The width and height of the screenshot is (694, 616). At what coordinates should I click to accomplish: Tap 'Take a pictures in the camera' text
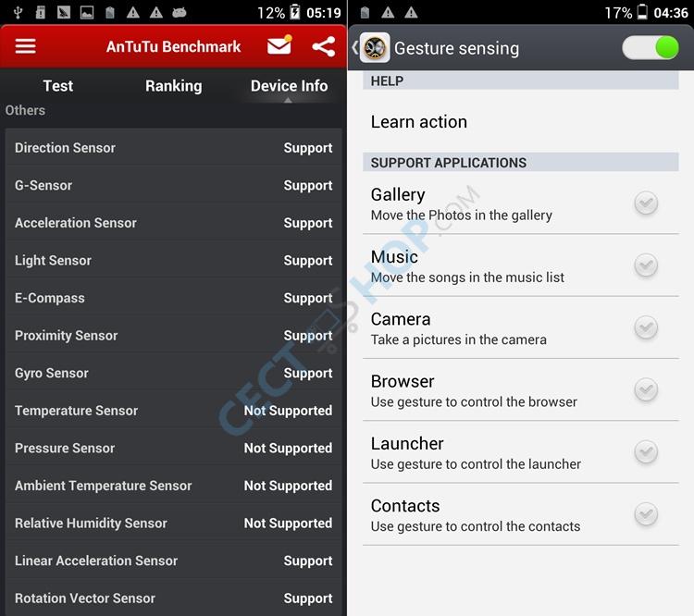459,339
